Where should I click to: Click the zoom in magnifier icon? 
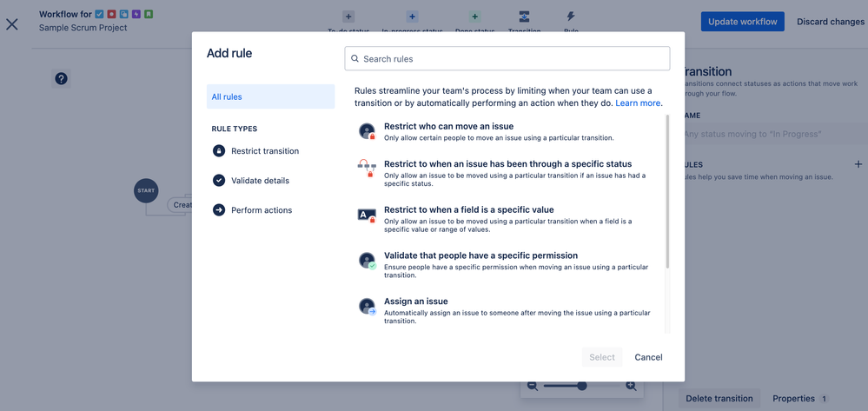(631, 386)
